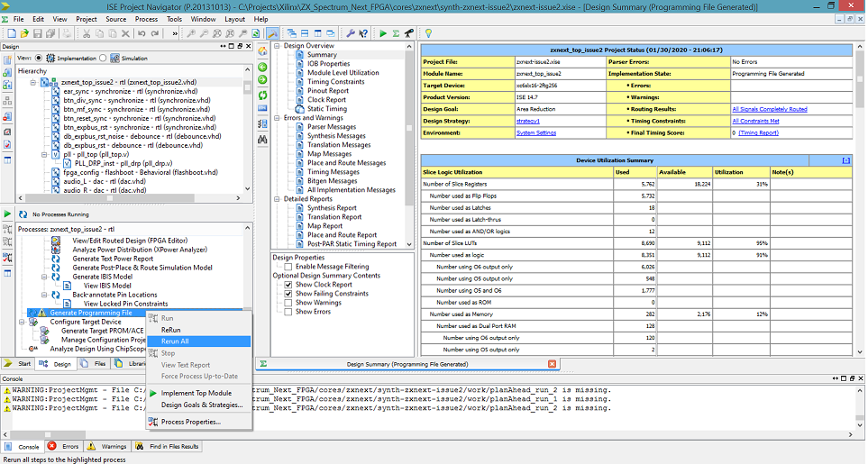
Task: Click the Sigma toolbar icon
Action: (397, 33)
